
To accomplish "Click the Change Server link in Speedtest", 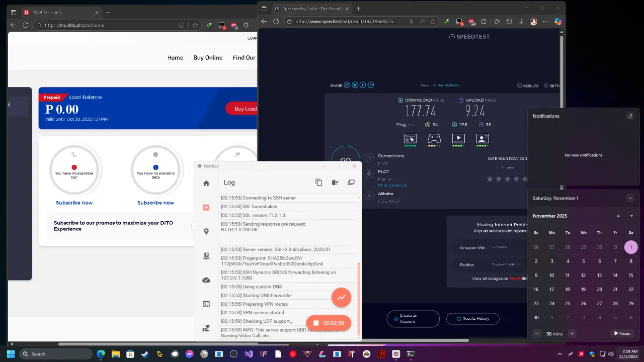I will (392, 186).
